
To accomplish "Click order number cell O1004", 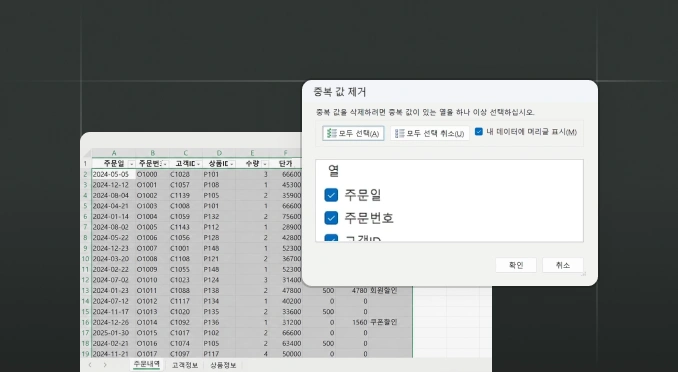I will coord(152,217).
